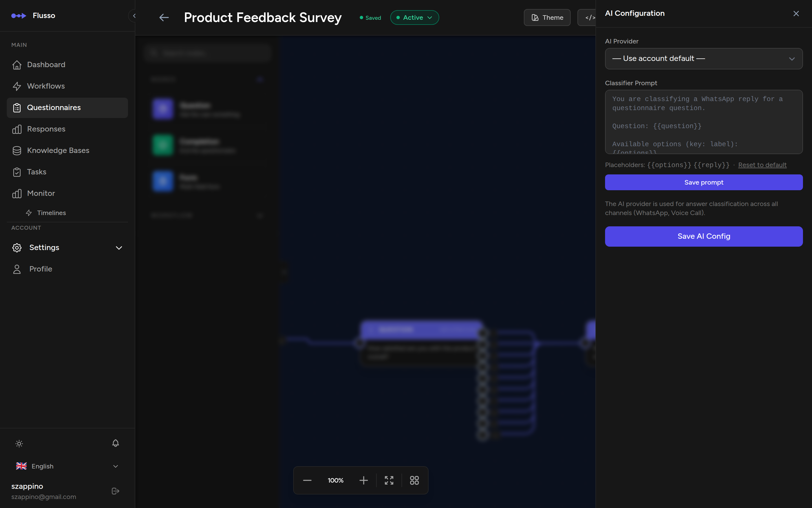The height and width of the screenshot is (508, 812).
Task: Click inside the Classifier Prompt textarea
Action: coord(704,122)
